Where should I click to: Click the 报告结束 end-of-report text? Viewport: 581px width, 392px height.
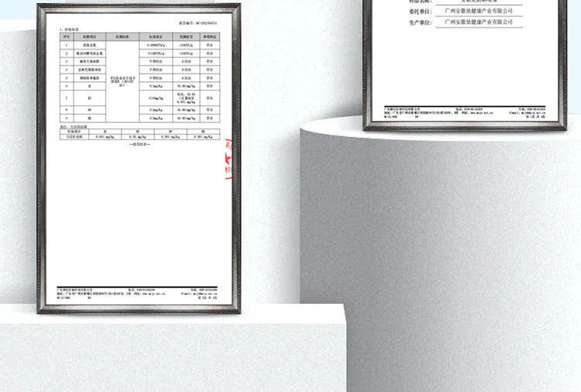[x=139, y=144]
